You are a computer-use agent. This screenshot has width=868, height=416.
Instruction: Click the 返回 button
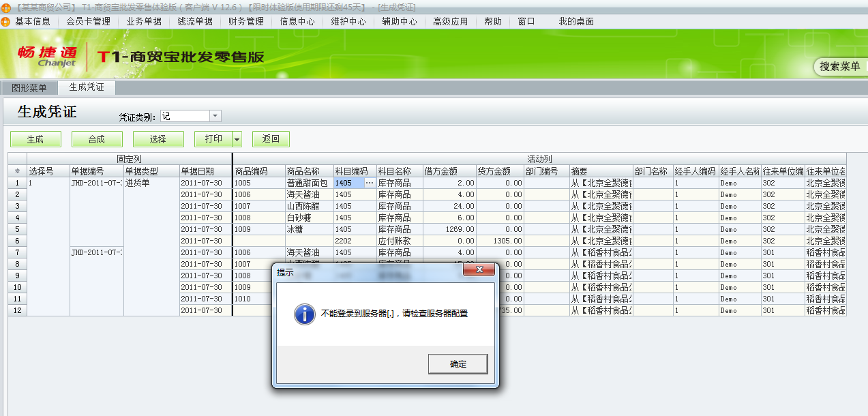[271, 139]
